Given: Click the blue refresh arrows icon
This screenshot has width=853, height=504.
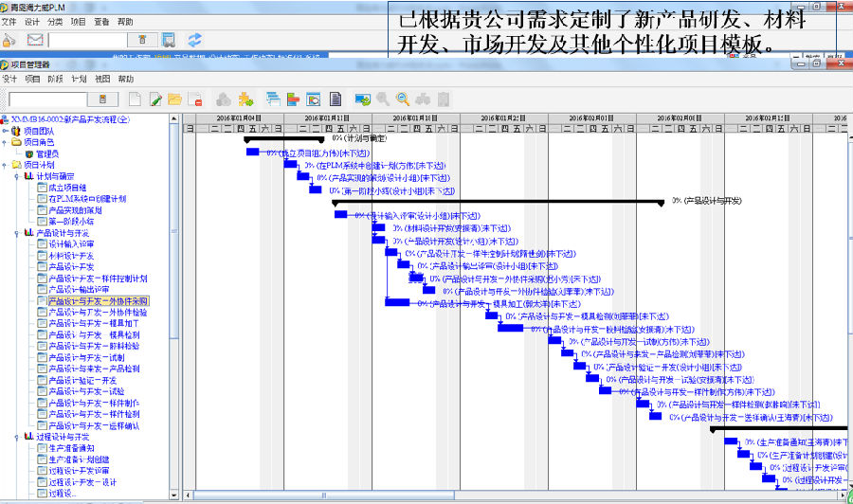Looking at the screenshot, I should (194, 40).
